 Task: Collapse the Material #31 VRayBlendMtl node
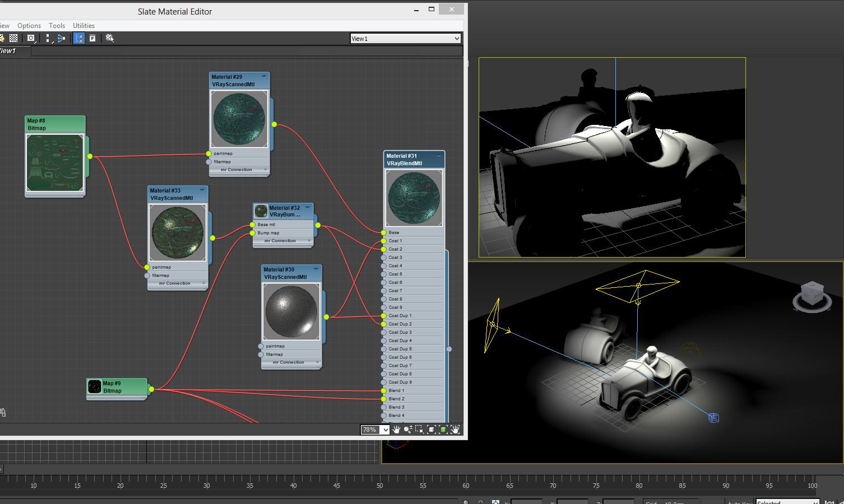click(x=438, y=155)
